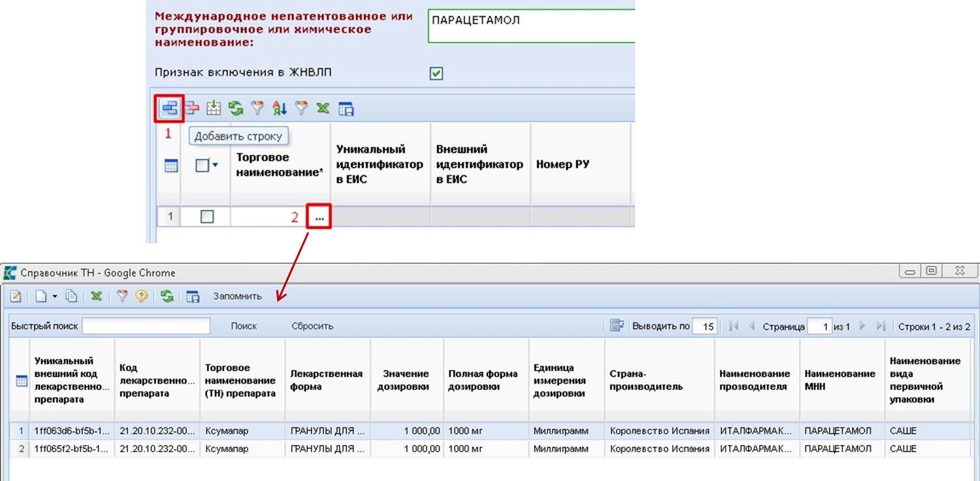Screen dimensions: 980x481
Task: Go to last page in the pager
Action: pos(880,326)
